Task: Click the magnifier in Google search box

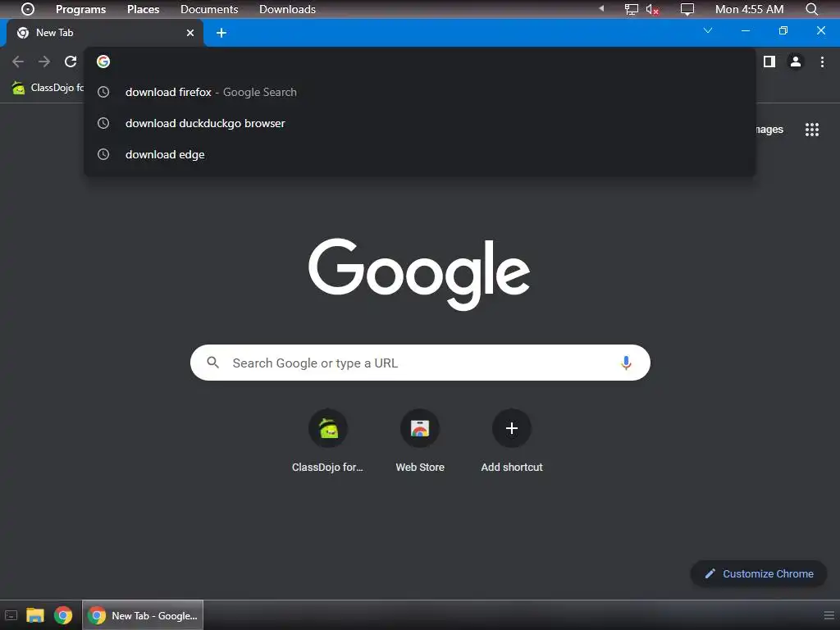Action: 212,363
